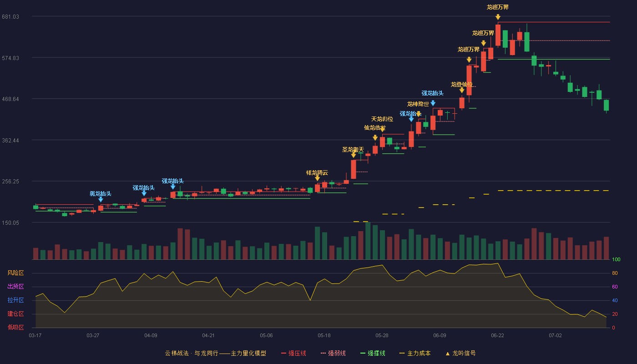This screenshot has width=637, height=364.
Task: Toggle the 龙吟信号 legend series
Action: coord(460,353)
